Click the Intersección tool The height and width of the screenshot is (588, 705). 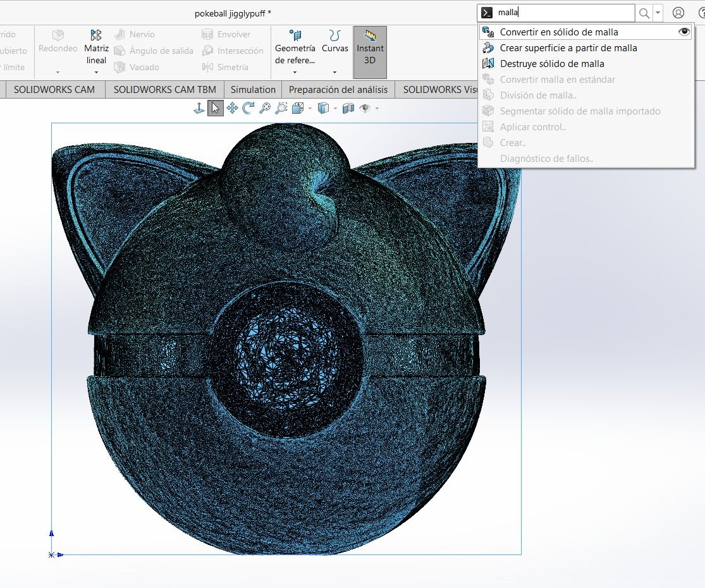pyautogui.click(x=233, y=51)
